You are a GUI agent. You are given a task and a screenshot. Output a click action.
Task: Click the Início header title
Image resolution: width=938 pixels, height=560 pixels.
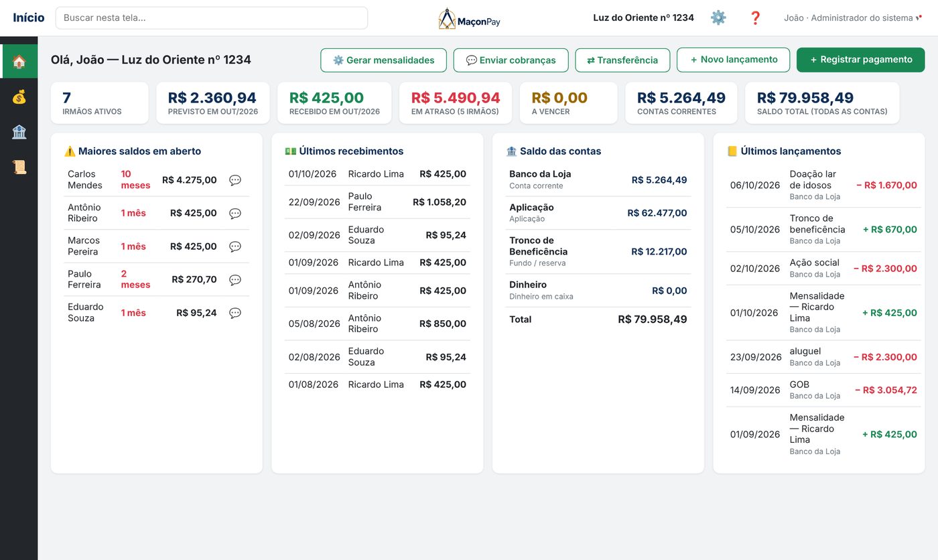pos(29,18)
